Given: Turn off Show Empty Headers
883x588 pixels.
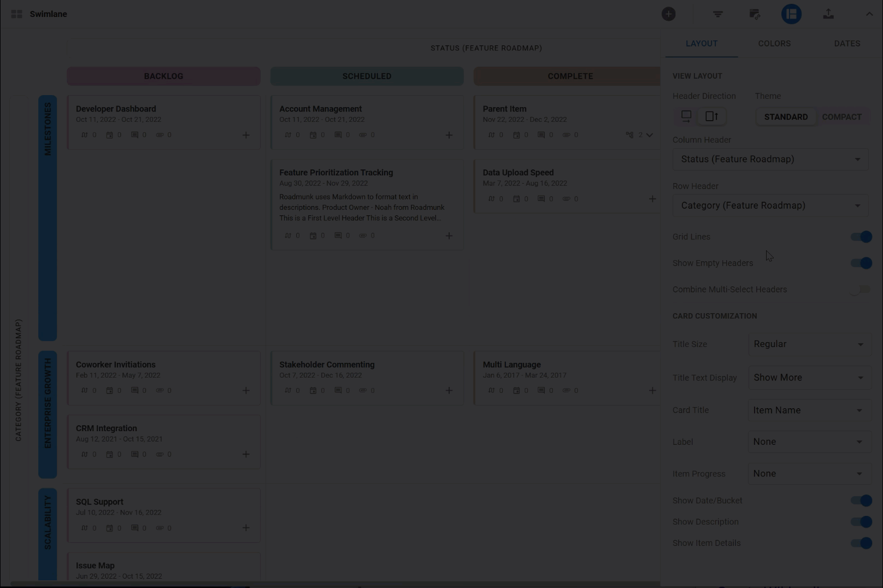Looking at the screenshot, I should click(861, 263).
